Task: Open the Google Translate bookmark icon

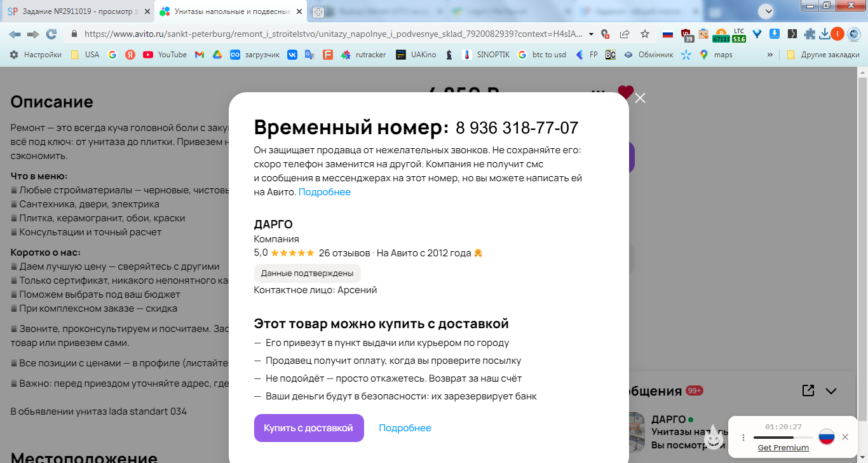Action: pos(310,55)
